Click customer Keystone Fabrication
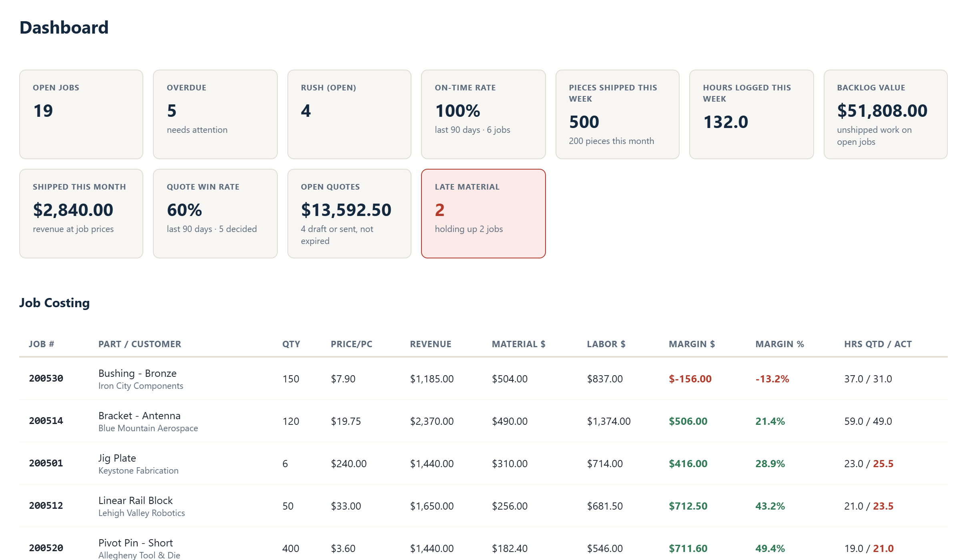The width and height of the screenshot is (967, 560). [138, 471]
